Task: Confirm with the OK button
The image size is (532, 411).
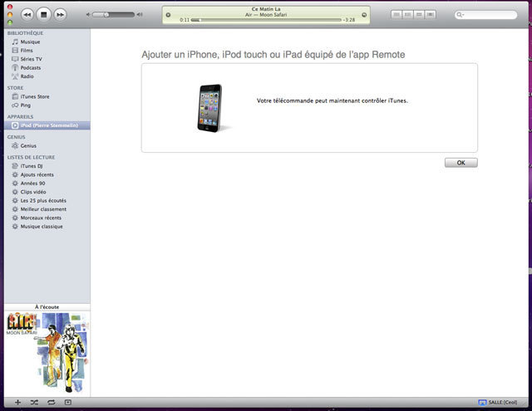Action: click(x=461, y=163)
